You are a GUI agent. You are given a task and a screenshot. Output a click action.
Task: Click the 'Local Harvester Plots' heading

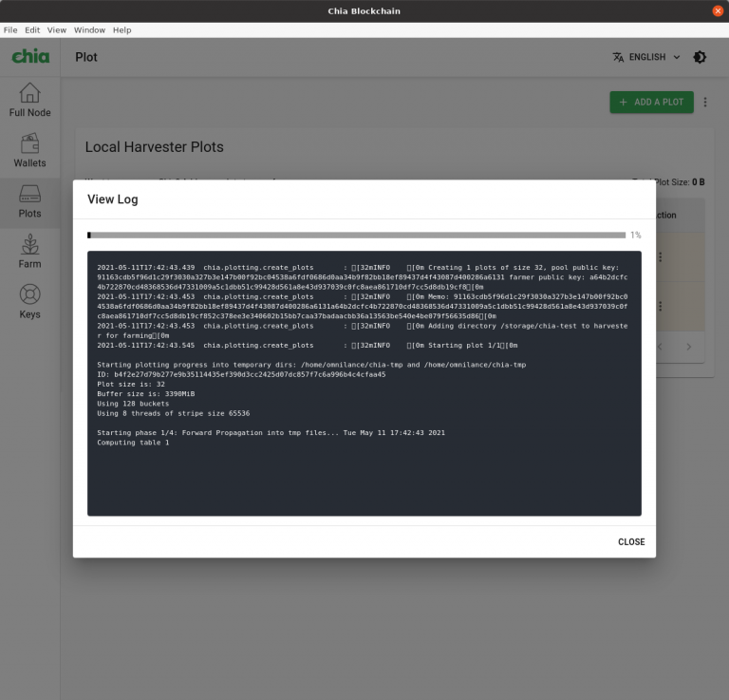coord(155,147)
